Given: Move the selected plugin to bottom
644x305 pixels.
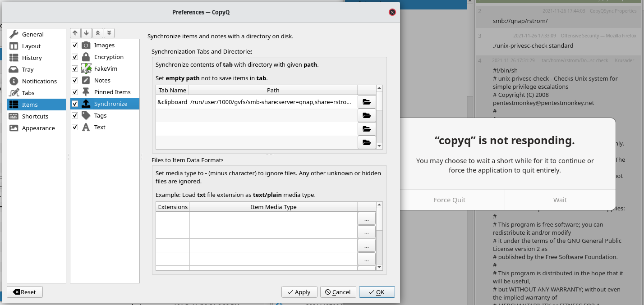Looking at the screenshot, I should [109, 32].
